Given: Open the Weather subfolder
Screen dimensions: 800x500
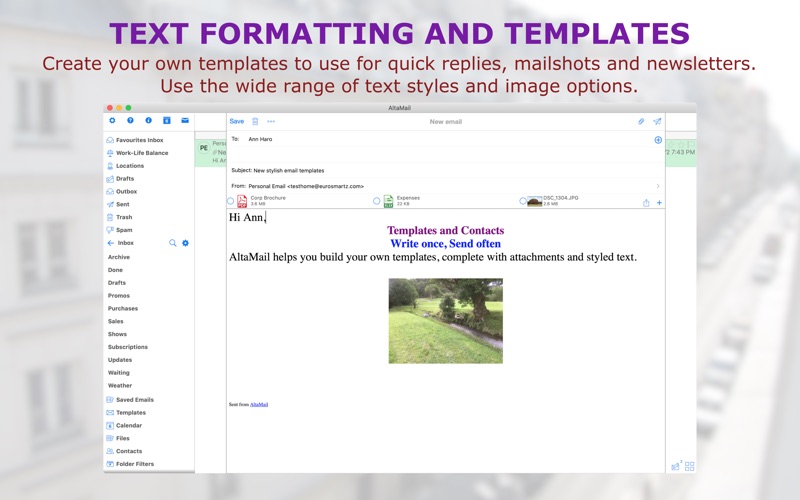Looking at the screenshot, I should pos(120,386).
